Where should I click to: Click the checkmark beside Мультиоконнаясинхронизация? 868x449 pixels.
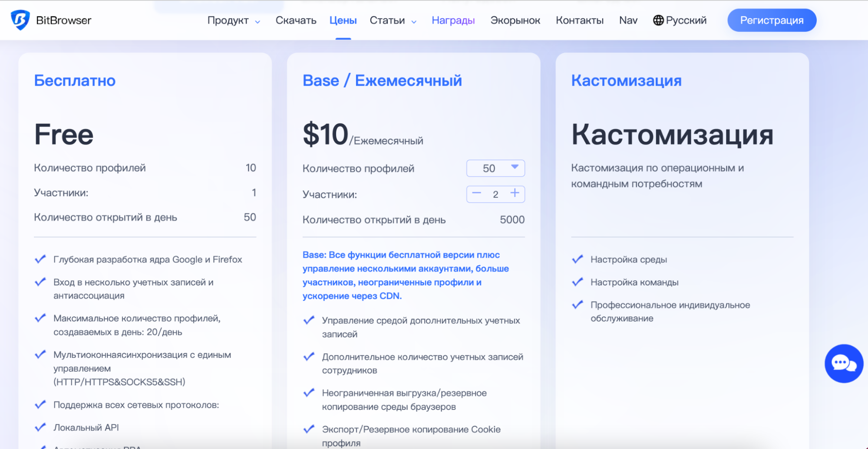click(x=40, y=354)
